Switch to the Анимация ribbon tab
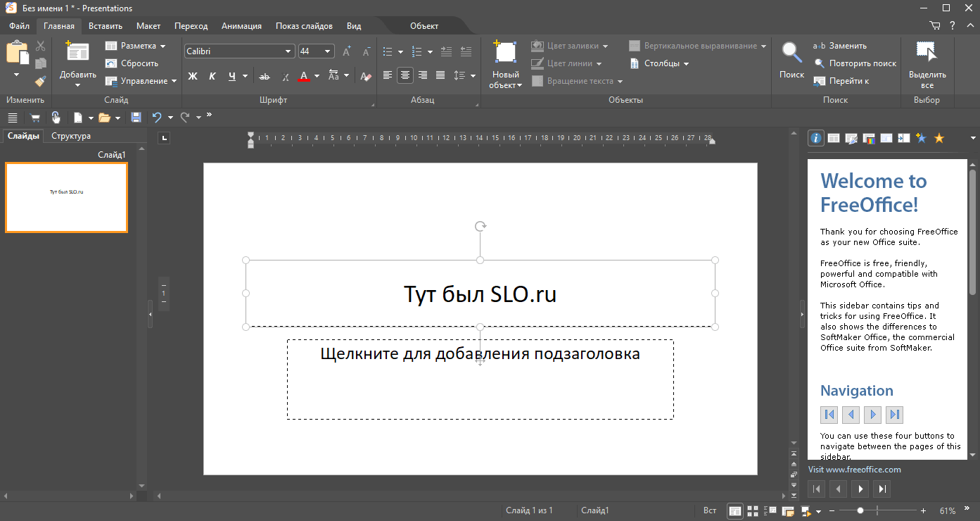Viewport: 980px width, 521px height. 241,26
